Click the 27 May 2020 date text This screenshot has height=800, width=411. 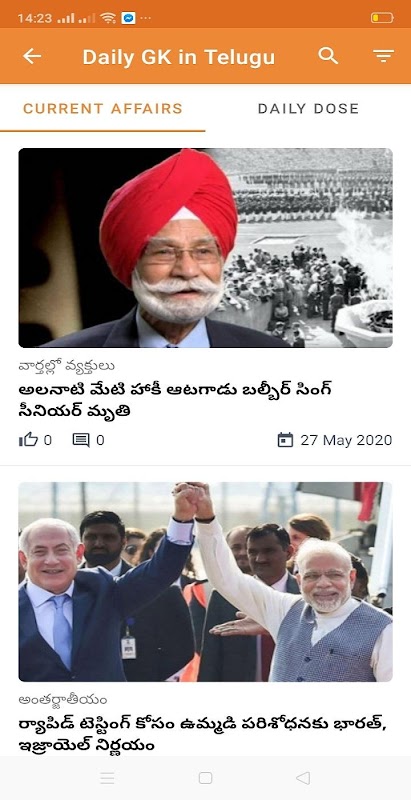pyautogui.click(x=346, y=440)
